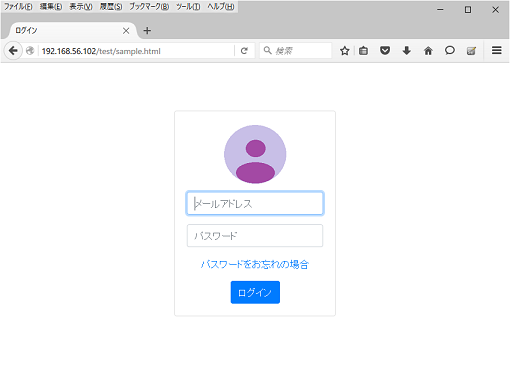Click the search magnifier icon
Image resolution: width=510 pixels, height=365 pixels.
point(267,50)
